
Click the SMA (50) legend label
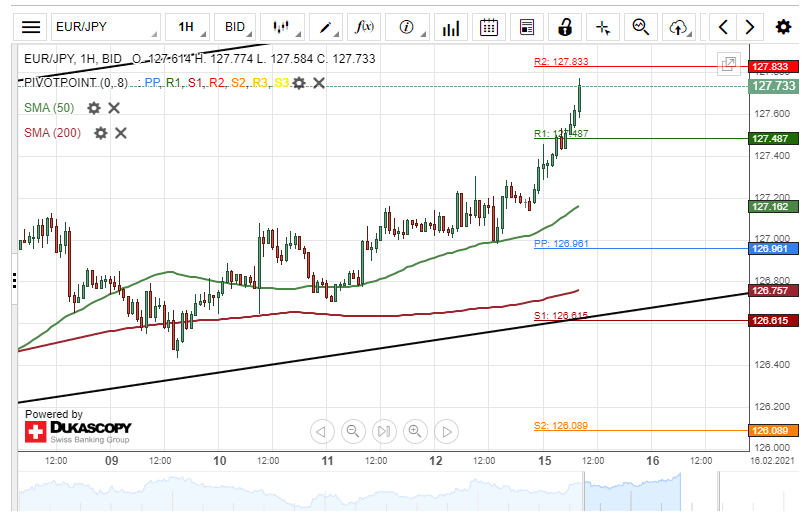[x=49, y=108]
